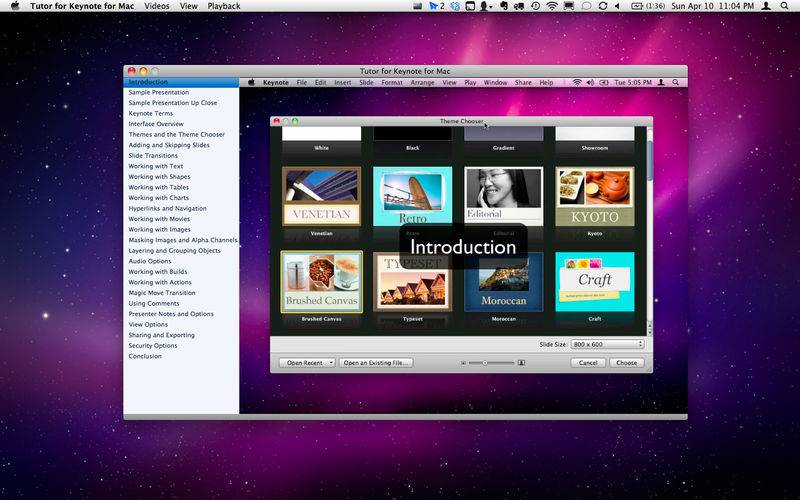Click the magnifier icon in the video's Keynote menu bar
Image resolution: width=800 pixels, height=500 pixels.
676,82
